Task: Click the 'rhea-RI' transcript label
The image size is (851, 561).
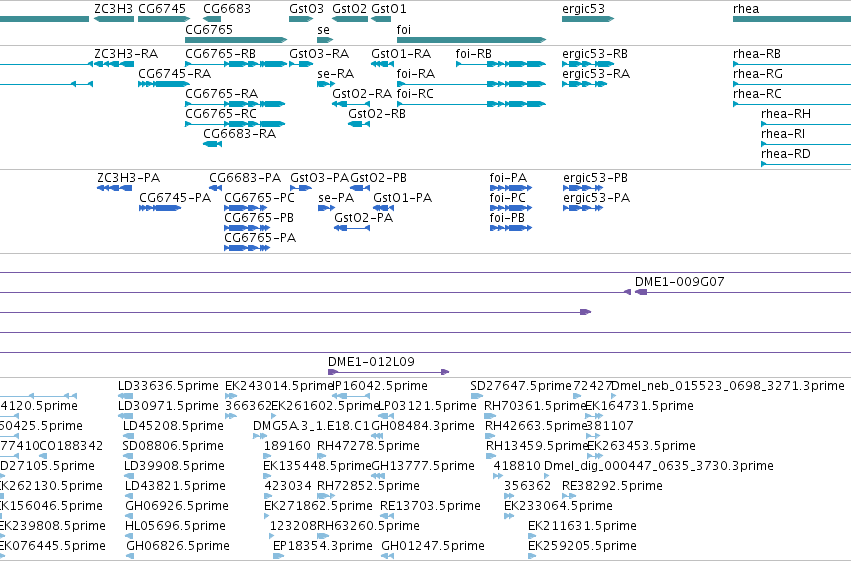Action: (x=783, y=134)
